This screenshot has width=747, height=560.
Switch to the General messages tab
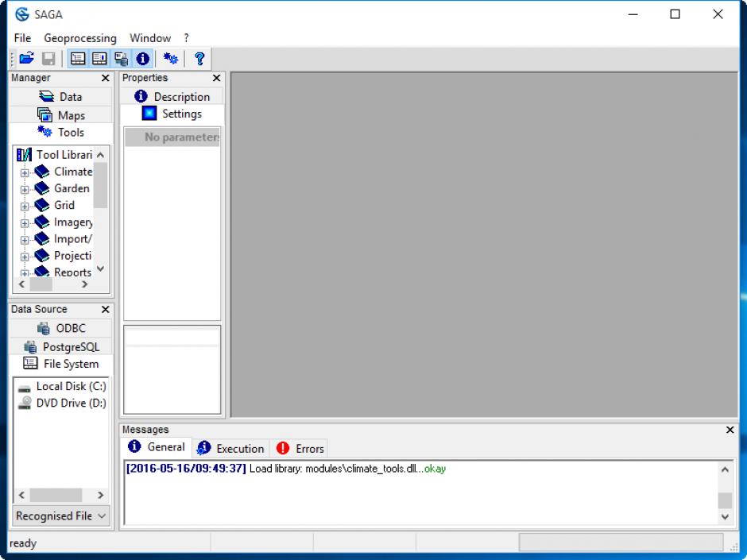[157, 447]
